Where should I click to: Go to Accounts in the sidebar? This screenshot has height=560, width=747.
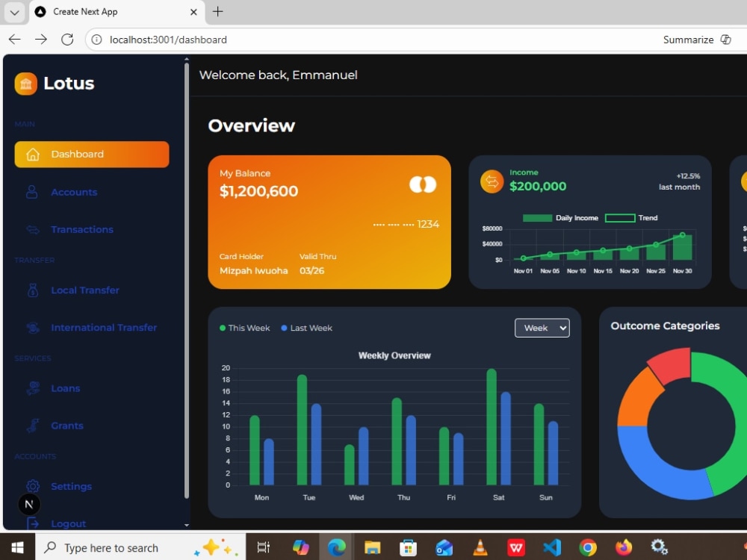click(74, 192)
